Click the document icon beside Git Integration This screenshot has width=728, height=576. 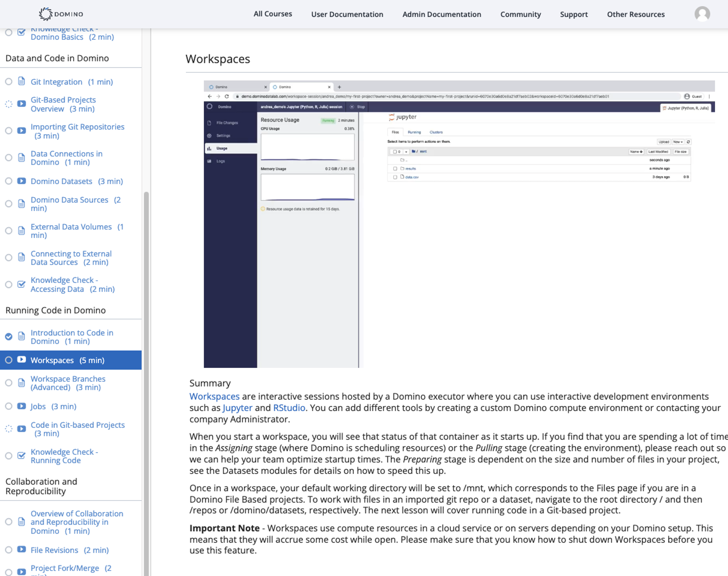point(22,81)
